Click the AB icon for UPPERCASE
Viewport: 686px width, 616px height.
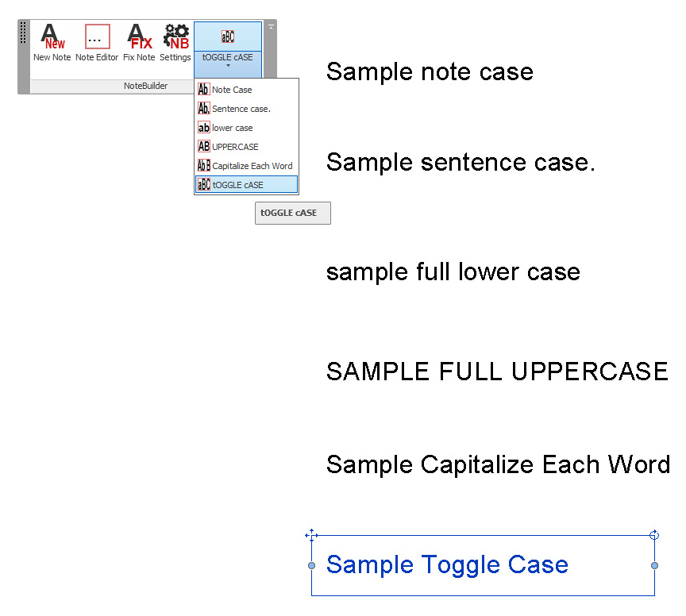[x=203, y=147]
